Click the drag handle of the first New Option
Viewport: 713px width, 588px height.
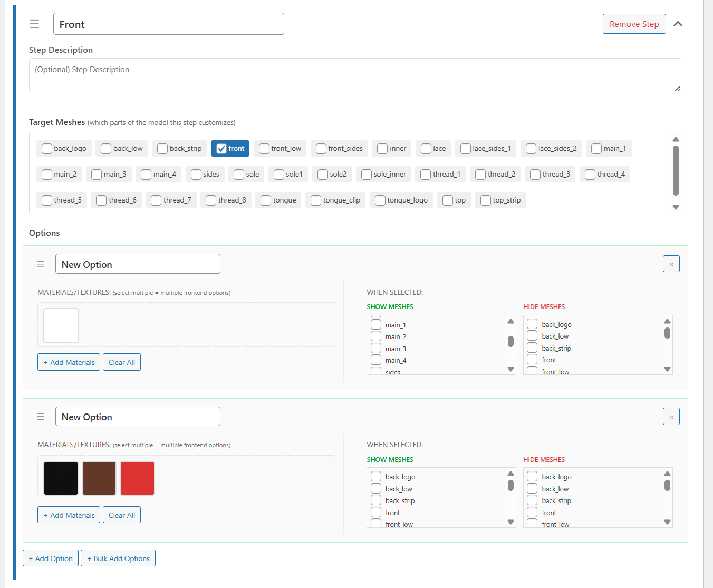pyautogui.click(x=41, y=264)
